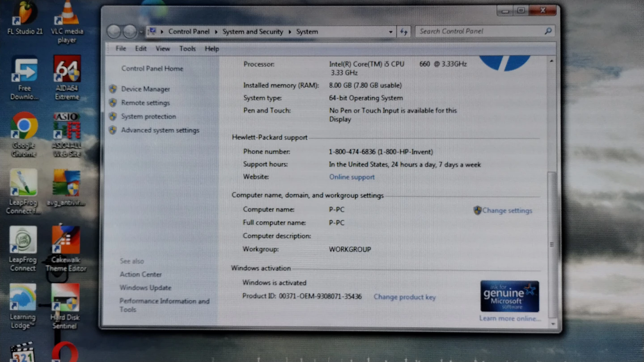Open Action Center under See also
This screenshot has height=362, width=644.
[141, 274]
